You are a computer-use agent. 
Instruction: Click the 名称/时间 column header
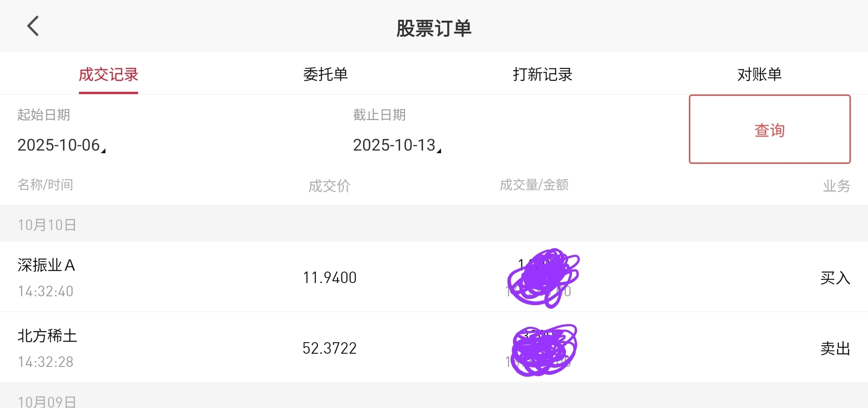coord(45,185)
